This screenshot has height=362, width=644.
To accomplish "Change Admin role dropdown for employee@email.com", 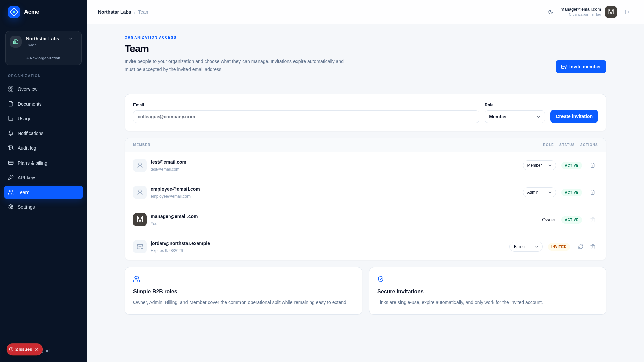I will point(539,192).
